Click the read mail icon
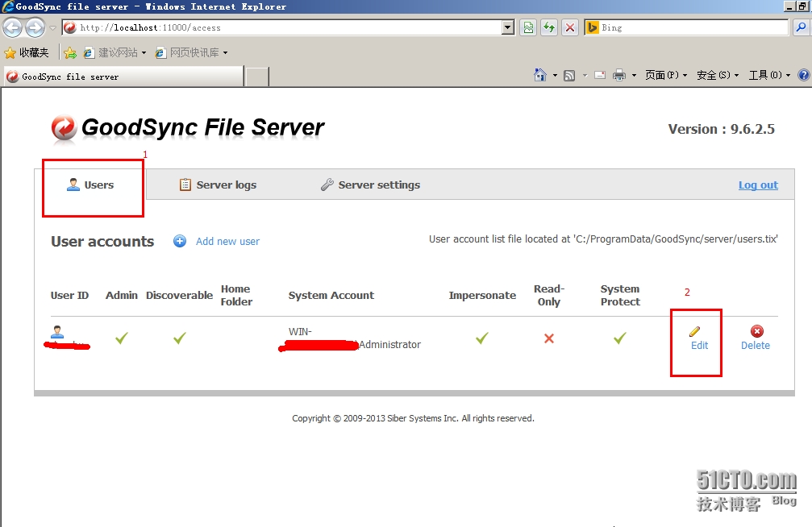Viewport: 812px width, 527px height. point(600,76)
